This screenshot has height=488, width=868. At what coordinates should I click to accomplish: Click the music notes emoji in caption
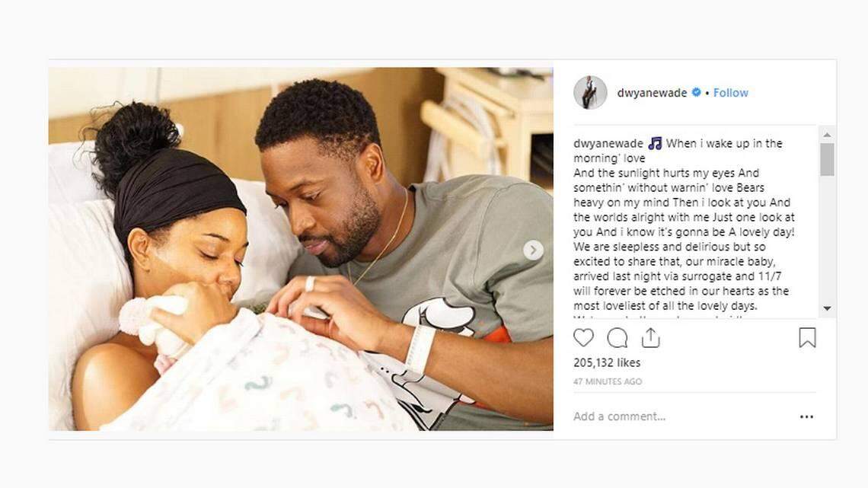coord(655,143)
